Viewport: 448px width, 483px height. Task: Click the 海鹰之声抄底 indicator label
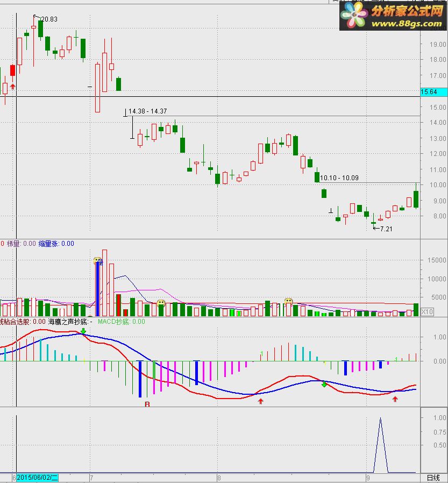[x=70, y=322]
